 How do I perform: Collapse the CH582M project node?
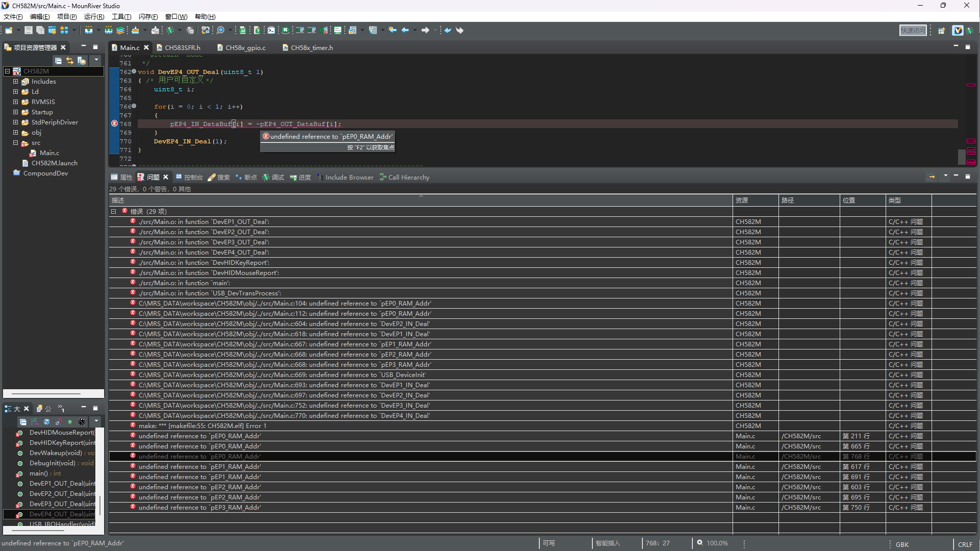pyautogui.click(x=7, y=71)
